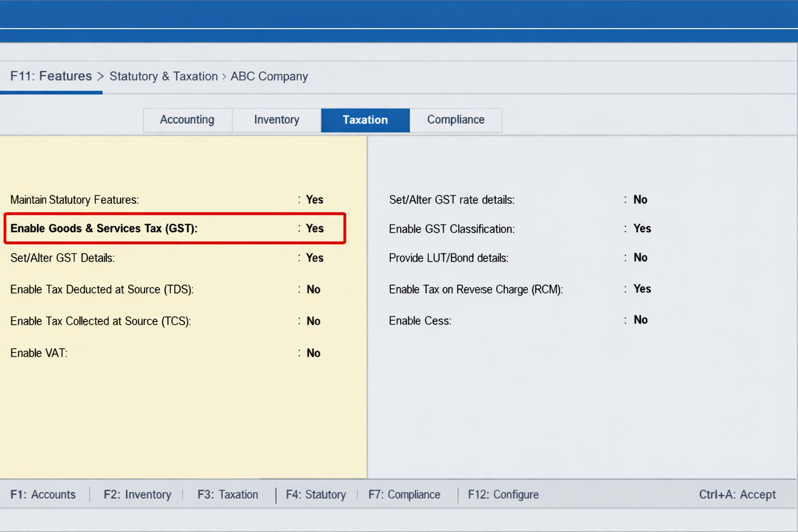Open the Compliance tab
The image size is (798, 532).
[456, 120]
